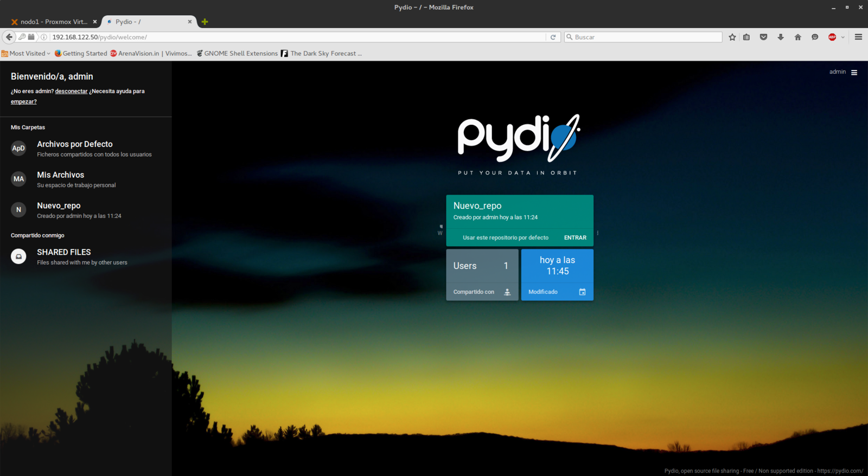Open Archivos por Defecto workspace
Screen dimensions: 868x476
point(86,149)
